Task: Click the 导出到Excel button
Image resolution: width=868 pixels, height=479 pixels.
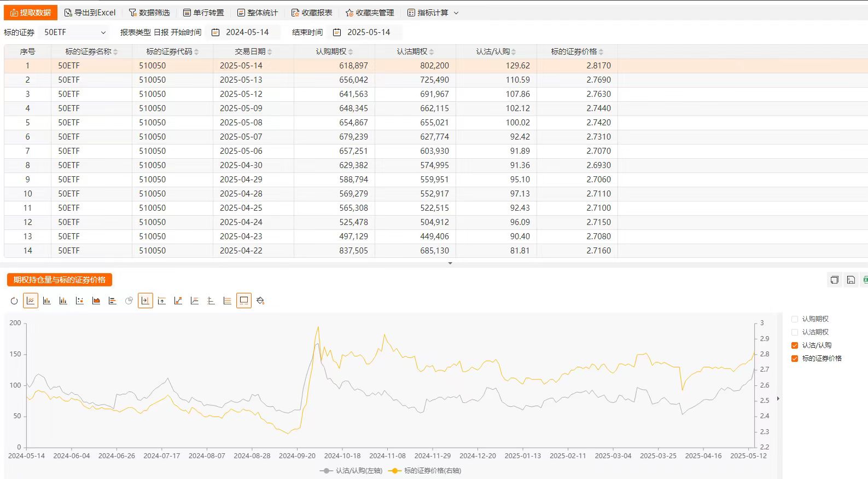Action: [90, 13]
